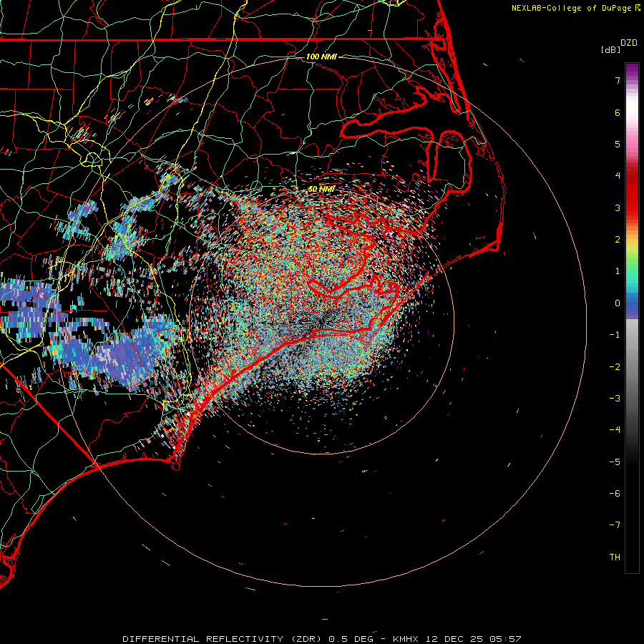
Task: Click the [dB] units label
Action: point(611,50)
